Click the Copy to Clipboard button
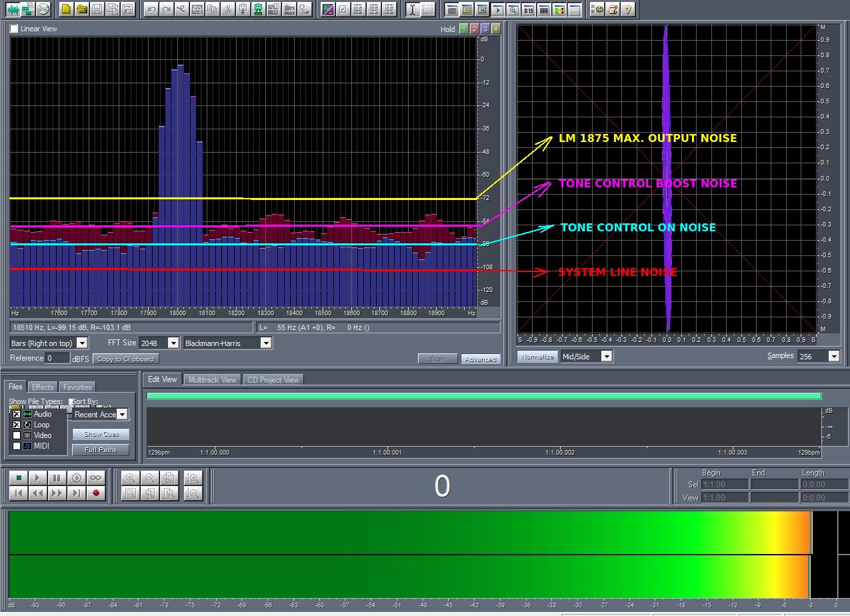The width and height of the screenshot is (850, 616). point(125,359)
